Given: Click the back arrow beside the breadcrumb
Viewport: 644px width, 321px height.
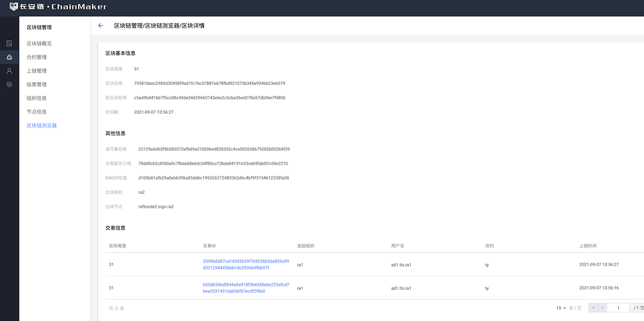Looking at the screenshot, I should (x=101, y=26).
